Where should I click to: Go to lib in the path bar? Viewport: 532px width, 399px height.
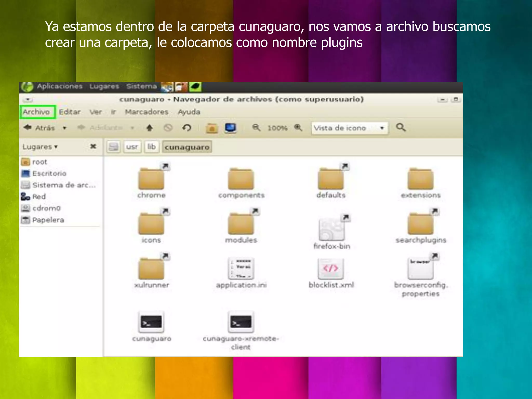pyautogui.click(x=152, y=147)
